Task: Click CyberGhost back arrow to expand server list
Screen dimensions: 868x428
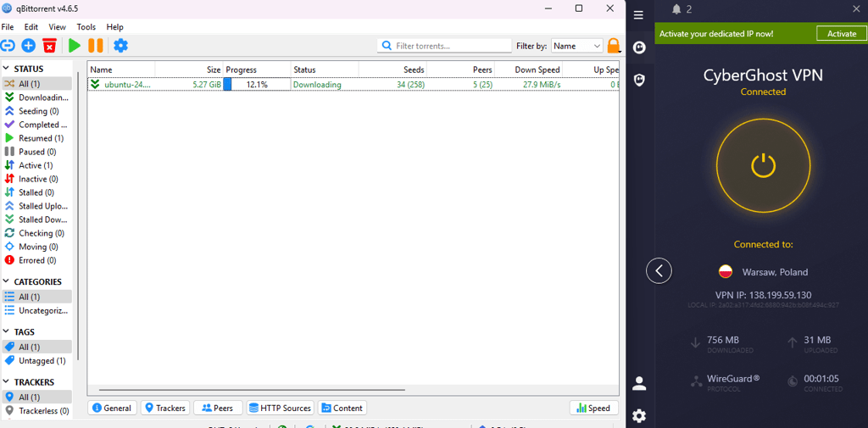Action: click(x=659, y=270)
